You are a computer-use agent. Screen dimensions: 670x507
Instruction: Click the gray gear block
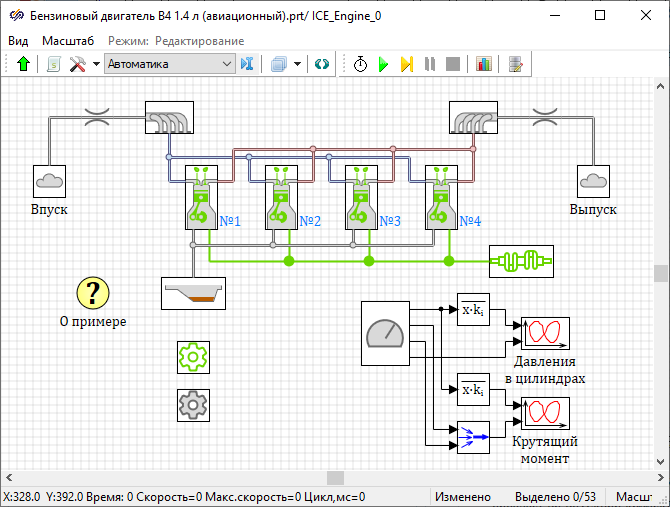pyautogui.click(x=192, y=404)
